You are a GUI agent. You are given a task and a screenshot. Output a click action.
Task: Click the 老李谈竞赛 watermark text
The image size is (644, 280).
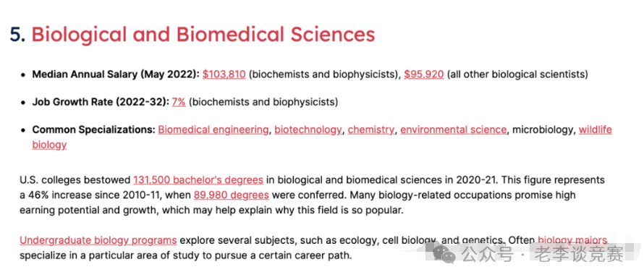[579, 255]
